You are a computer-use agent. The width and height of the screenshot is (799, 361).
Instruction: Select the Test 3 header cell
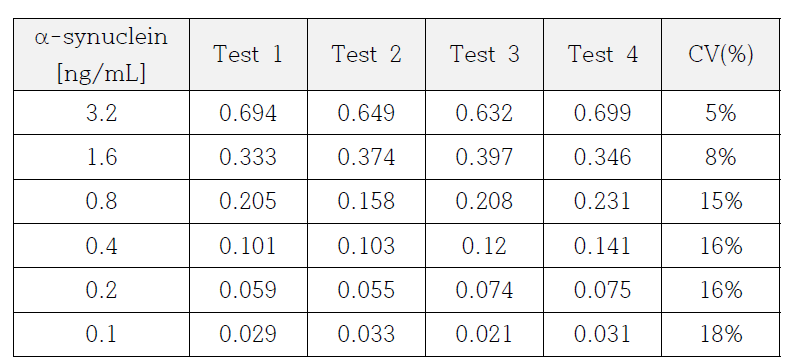click(x=484, y=55)
